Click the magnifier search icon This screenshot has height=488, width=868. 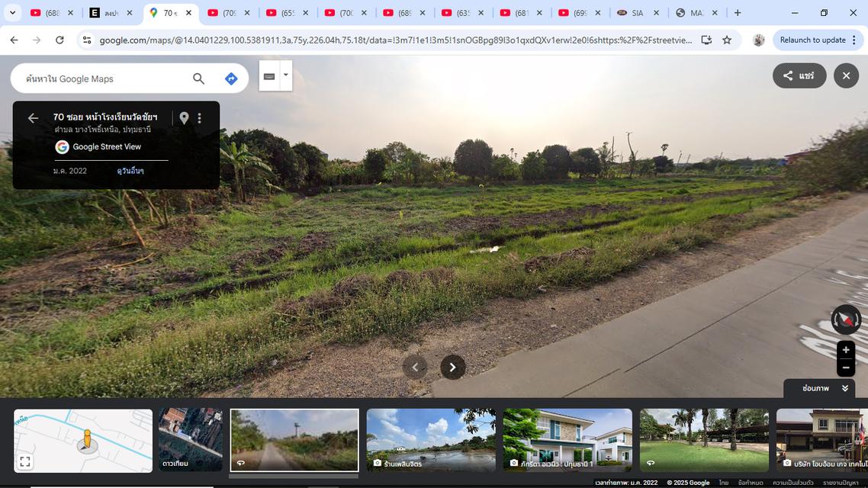click(198, 79)
